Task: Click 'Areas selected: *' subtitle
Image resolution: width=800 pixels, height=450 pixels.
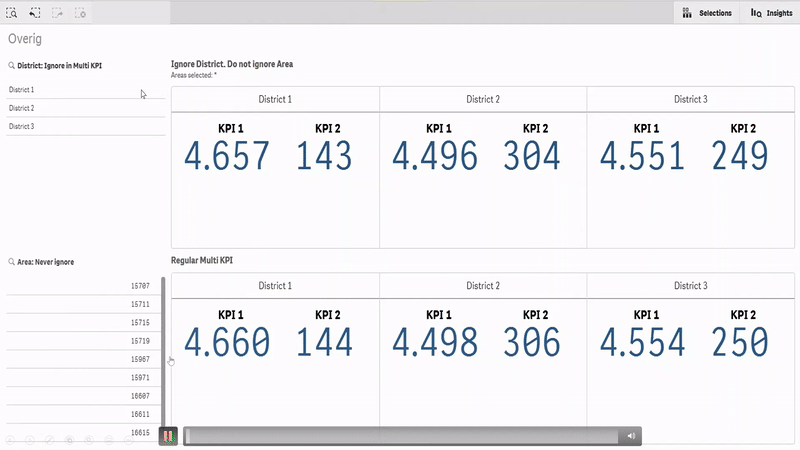Action: click(194, 76)
